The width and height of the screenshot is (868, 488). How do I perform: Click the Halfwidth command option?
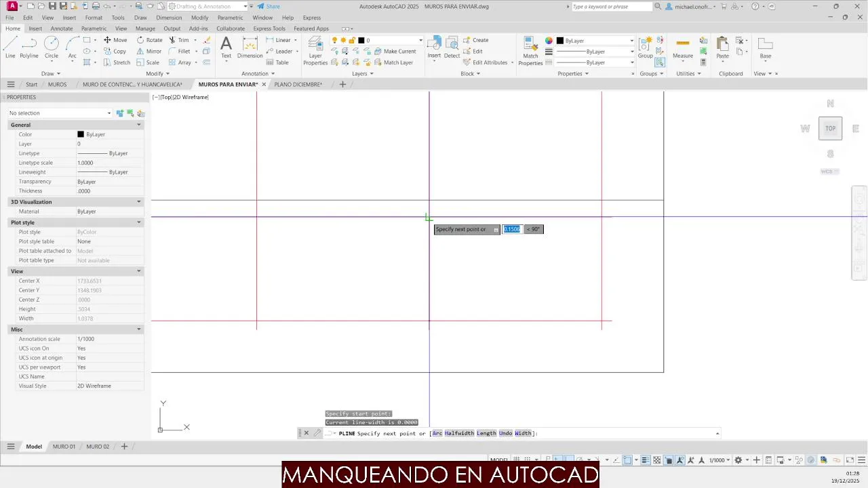point(459,433)
